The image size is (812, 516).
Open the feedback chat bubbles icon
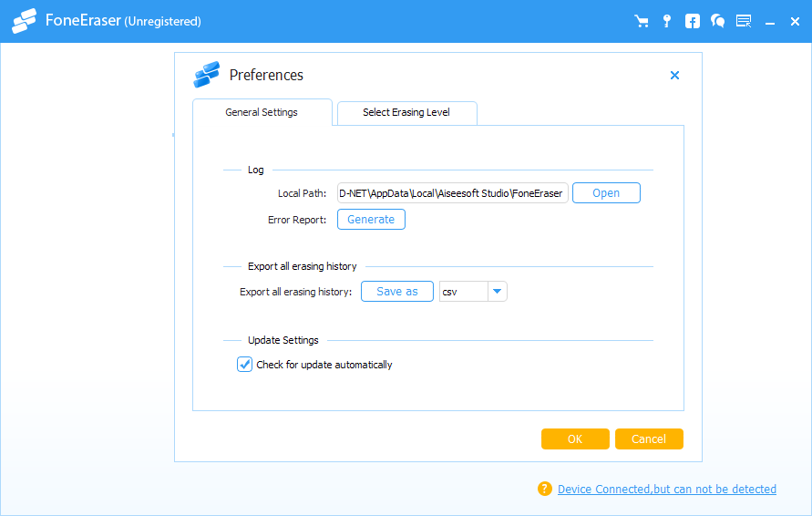718,21
